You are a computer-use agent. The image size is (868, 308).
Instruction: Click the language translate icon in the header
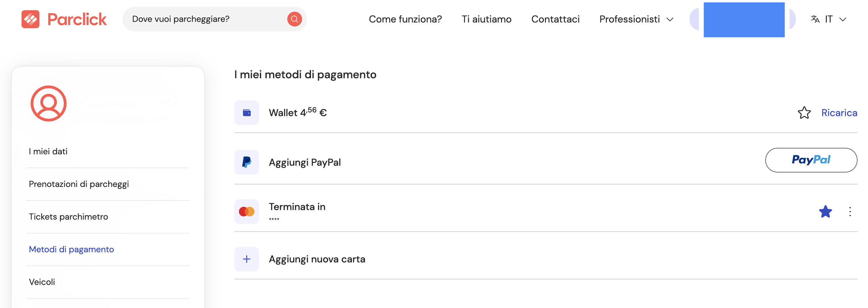[815, 19]
